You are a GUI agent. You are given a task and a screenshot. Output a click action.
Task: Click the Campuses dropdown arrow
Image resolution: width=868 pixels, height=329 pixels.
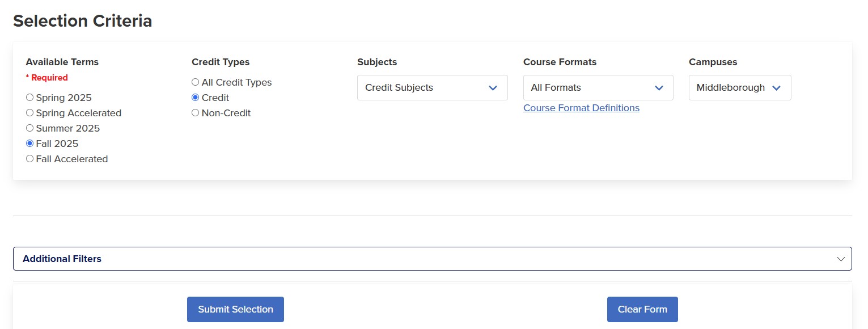click(777, 87)
